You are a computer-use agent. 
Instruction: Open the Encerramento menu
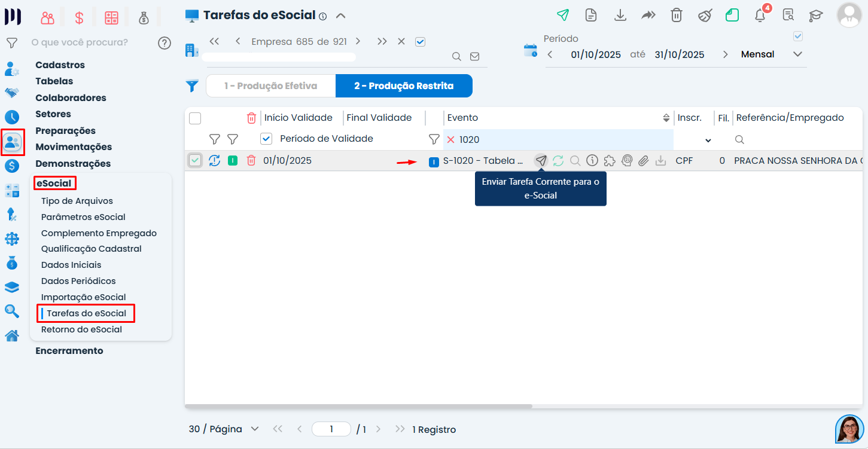point(69,351)
